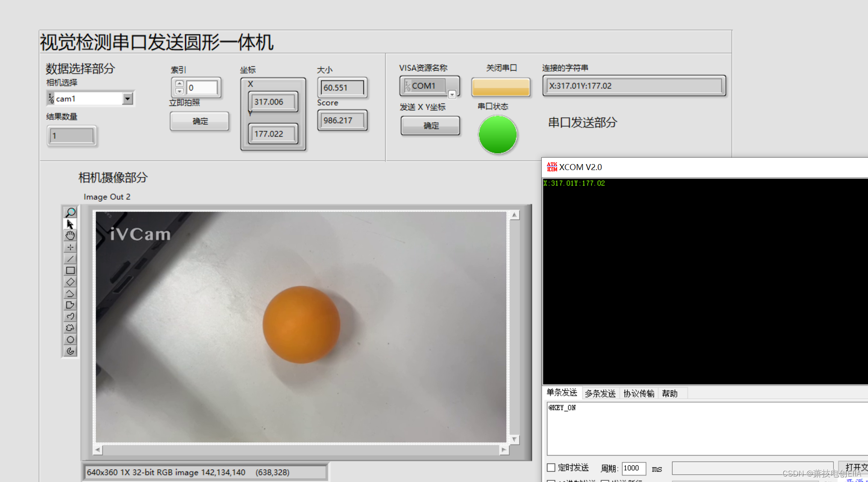Toggle the 关闭串口 switch
The height and width of the screenshot is (482, 868).
[501, 87]
